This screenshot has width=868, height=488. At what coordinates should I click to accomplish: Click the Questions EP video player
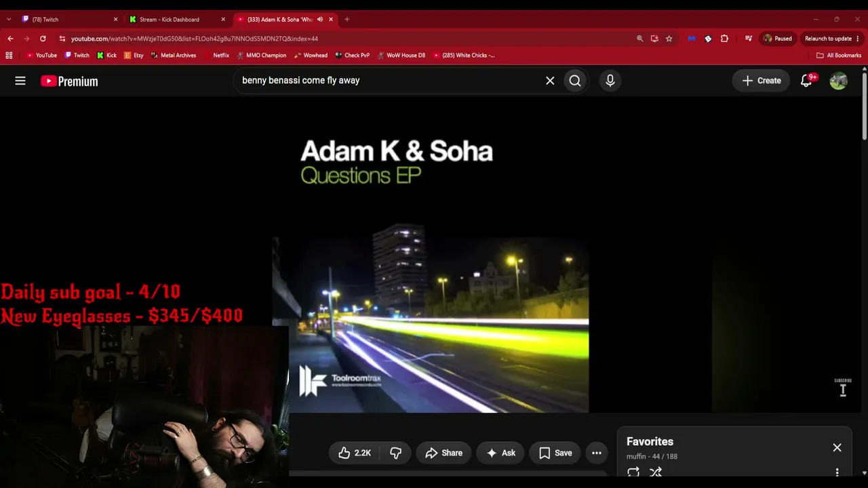click(431, 254)
